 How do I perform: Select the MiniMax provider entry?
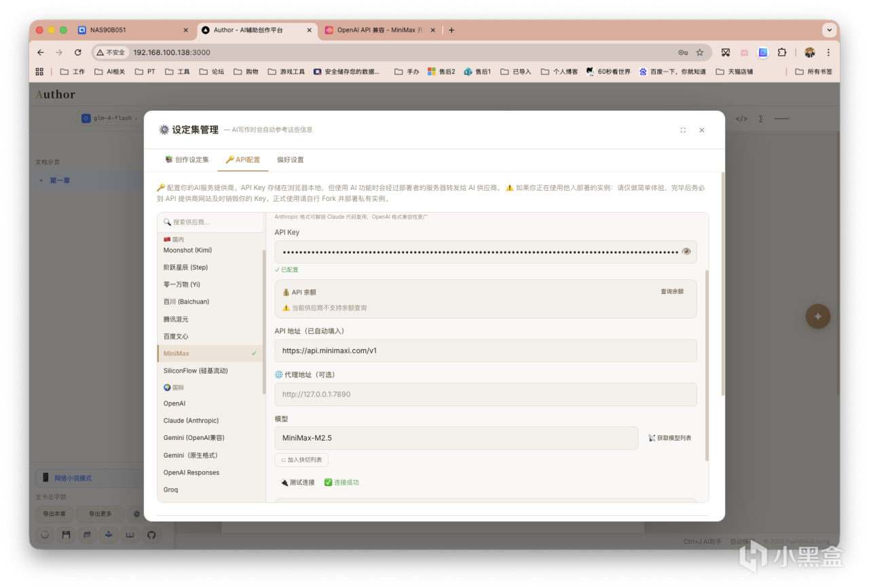[x=210, y=354]
